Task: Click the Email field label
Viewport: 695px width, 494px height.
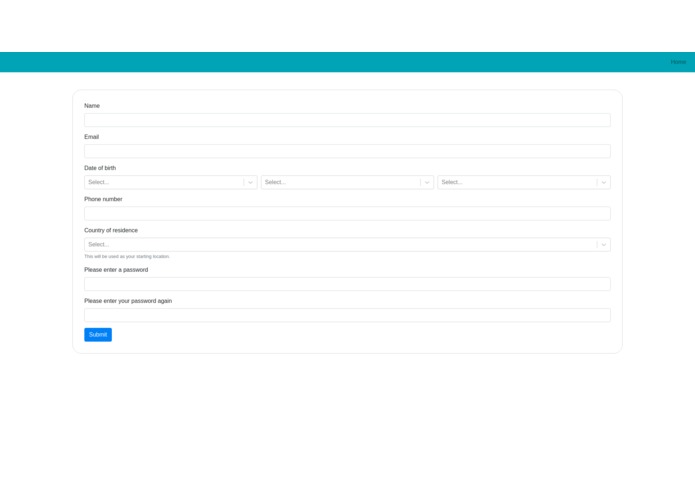Action: point(91,137)
